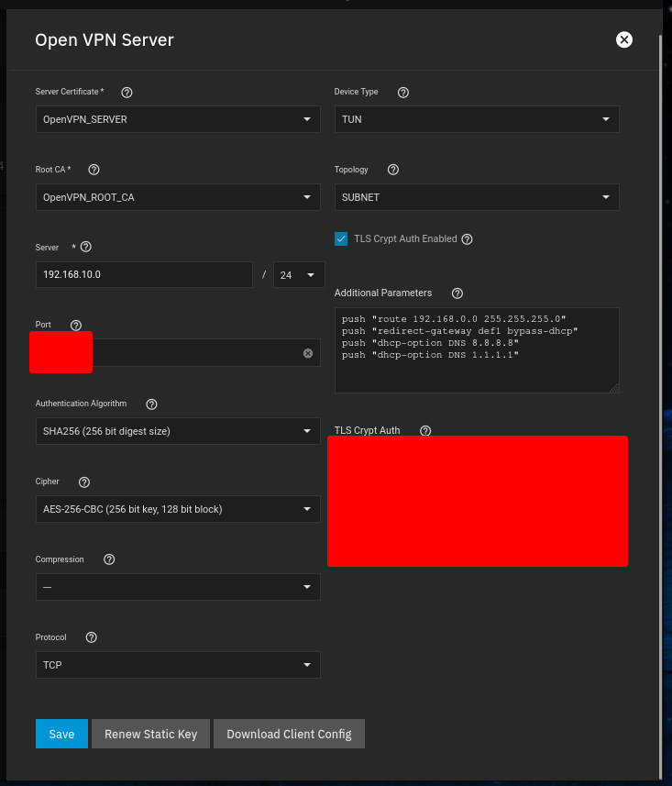
Task: Click help icon next to Server Certificate
Action: tap(127, 92)
